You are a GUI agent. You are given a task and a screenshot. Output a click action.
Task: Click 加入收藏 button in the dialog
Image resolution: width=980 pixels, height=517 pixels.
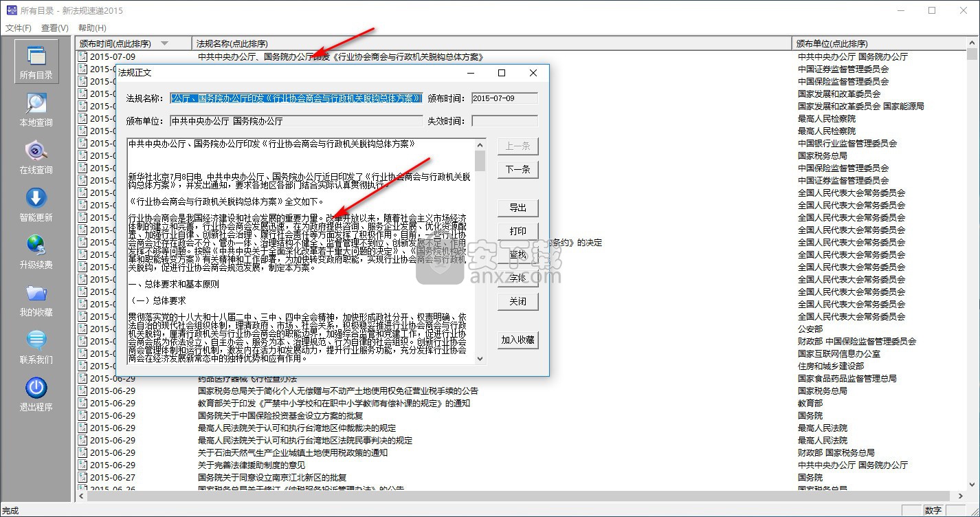[x=518, y=340]
